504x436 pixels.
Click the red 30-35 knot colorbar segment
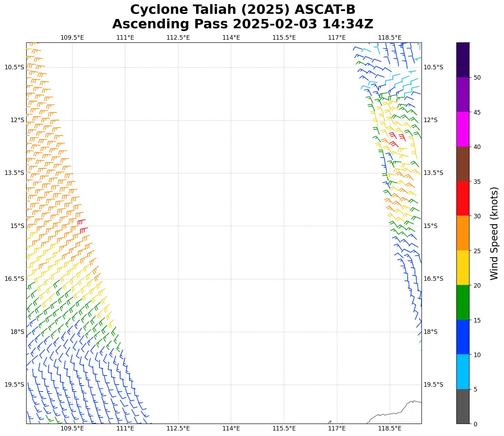pos(463,198)
